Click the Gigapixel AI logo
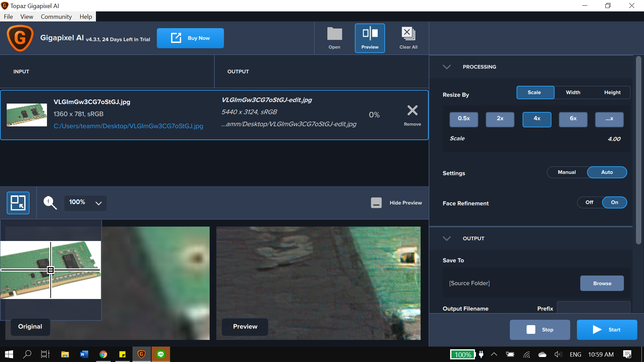Viewport: 644px width, 362px height. point(20,38)
